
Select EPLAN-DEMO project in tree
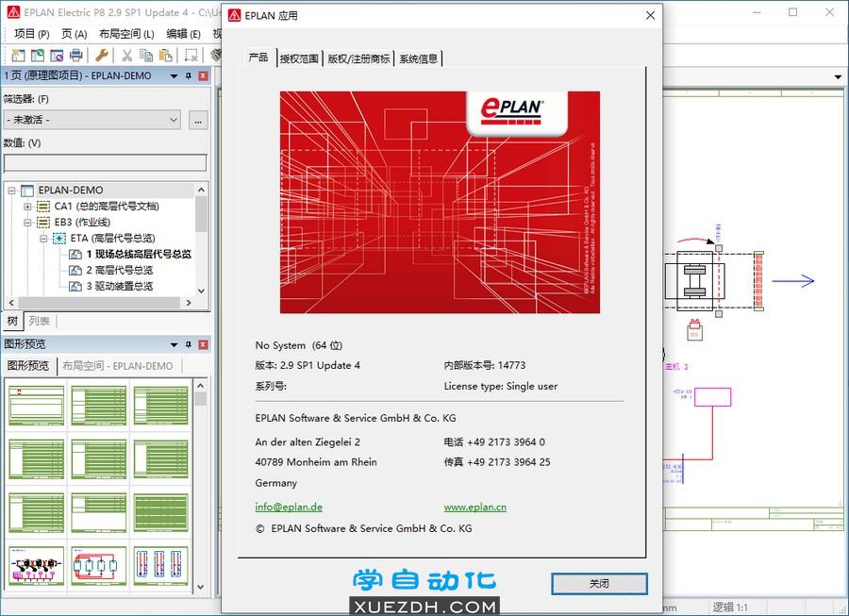point(71,191)
